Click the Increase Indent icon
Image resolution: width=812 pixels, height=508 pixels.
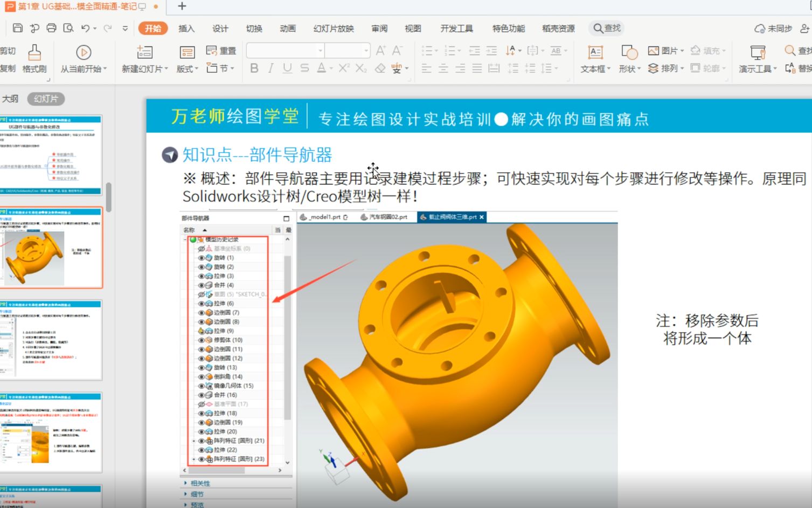point(492,51)
